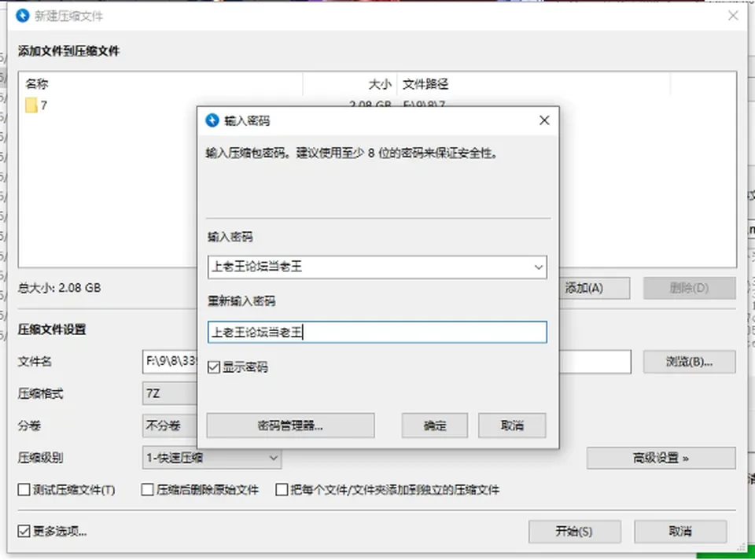The image size is (755, 560).
Task: Uncheck the 更多选项... checkbox
Action: pos(24,531)
